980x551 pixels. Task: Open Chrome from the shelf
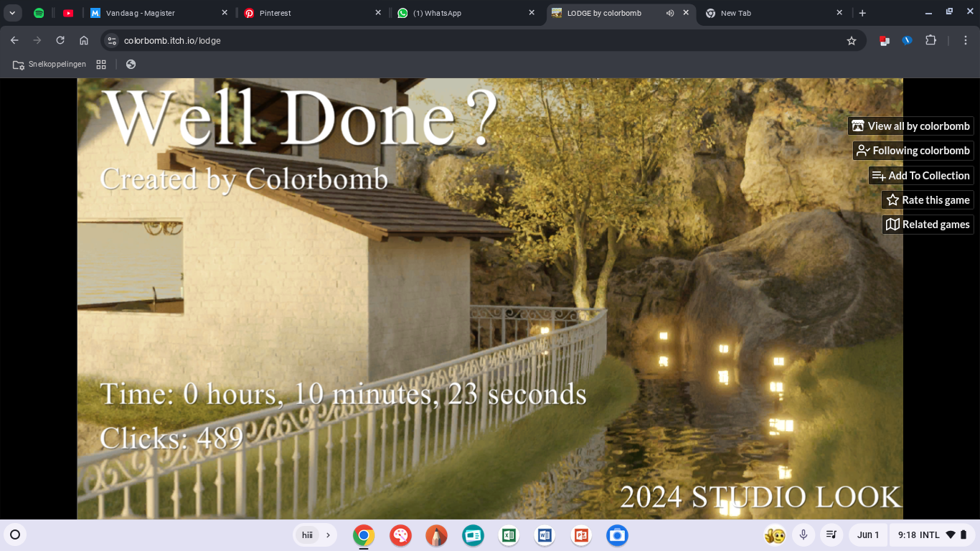[364, 535]
